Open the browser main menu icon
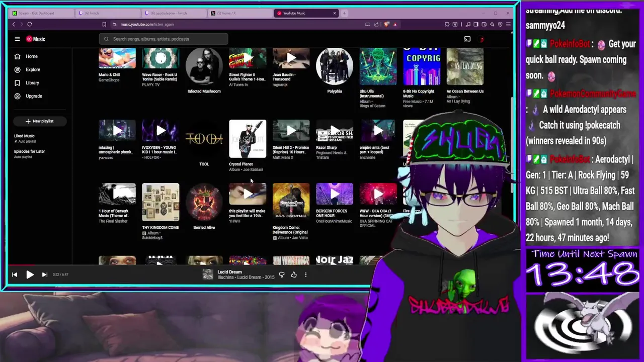644x362 pixels. coord(508,24)
